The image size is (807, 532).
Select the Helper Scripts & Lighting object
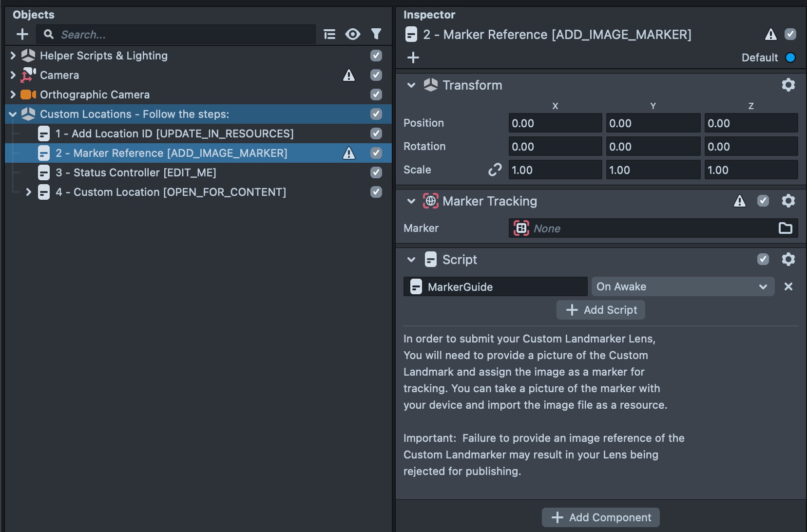[103, 56]
